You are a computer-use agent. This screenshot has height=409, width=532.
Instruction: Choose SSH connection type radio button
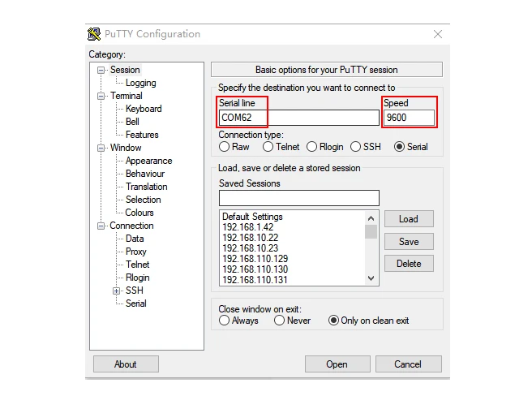tap(355, 147)
